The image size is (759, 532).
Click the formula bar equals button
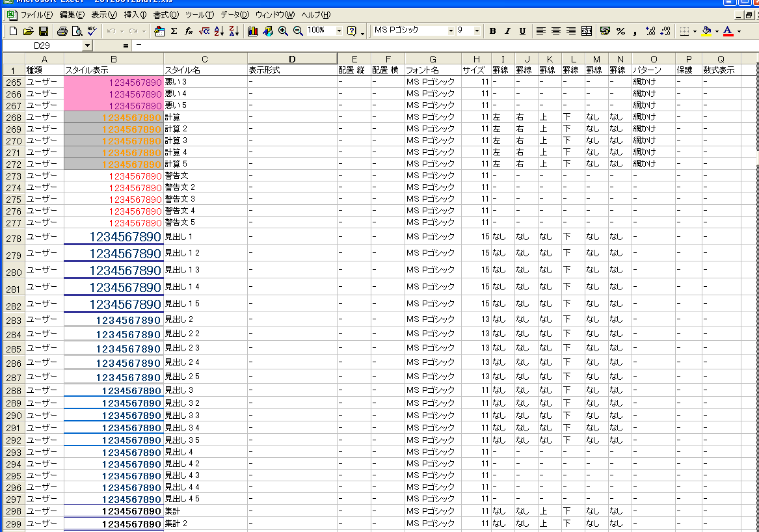coord(126,46)
